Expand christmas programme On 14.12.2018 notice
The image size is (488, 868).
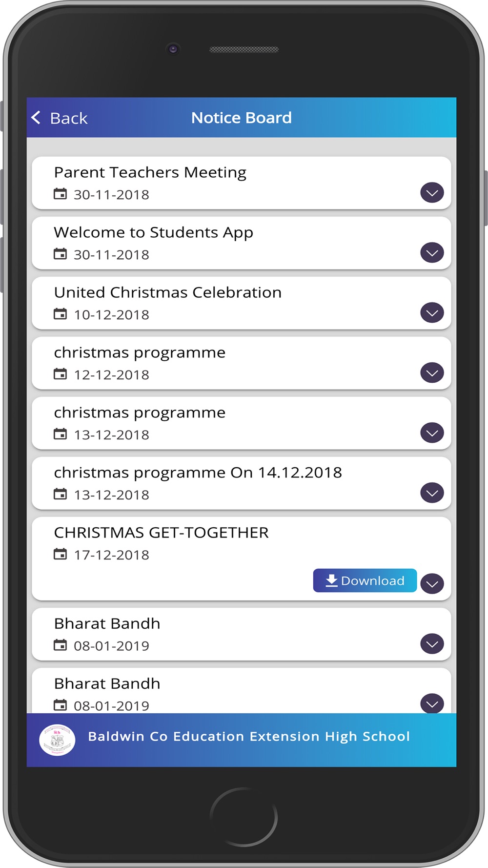(432, 493)
